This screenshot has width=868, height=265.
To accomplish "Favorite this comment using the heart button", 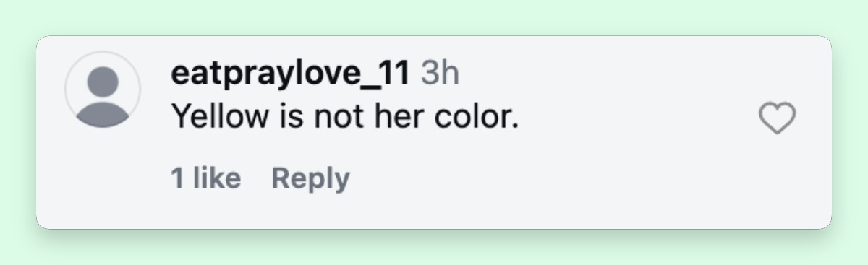I will (777, 118).
